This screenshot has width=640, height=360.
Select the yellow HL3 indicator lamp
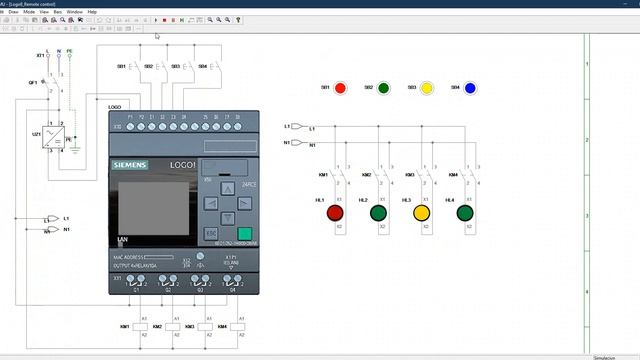pyautogui.click(x=422, y=213)
